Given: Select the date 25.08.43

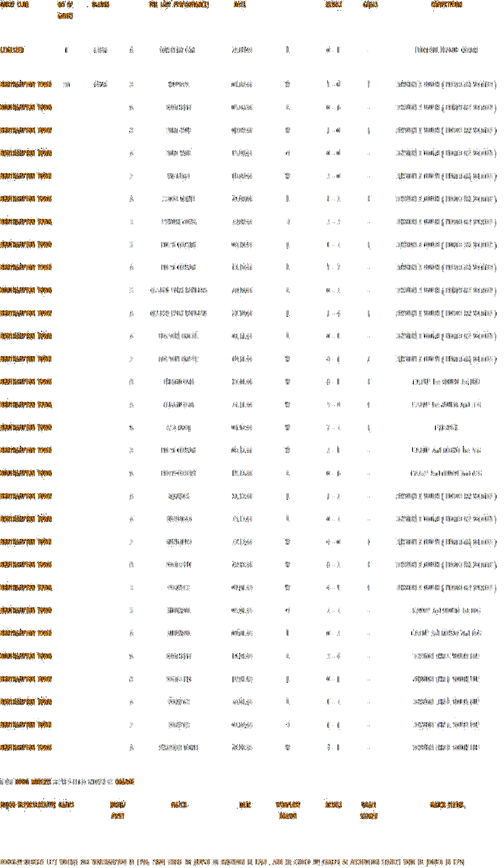Looking at the screenshot, I should (x=242, y=50).
